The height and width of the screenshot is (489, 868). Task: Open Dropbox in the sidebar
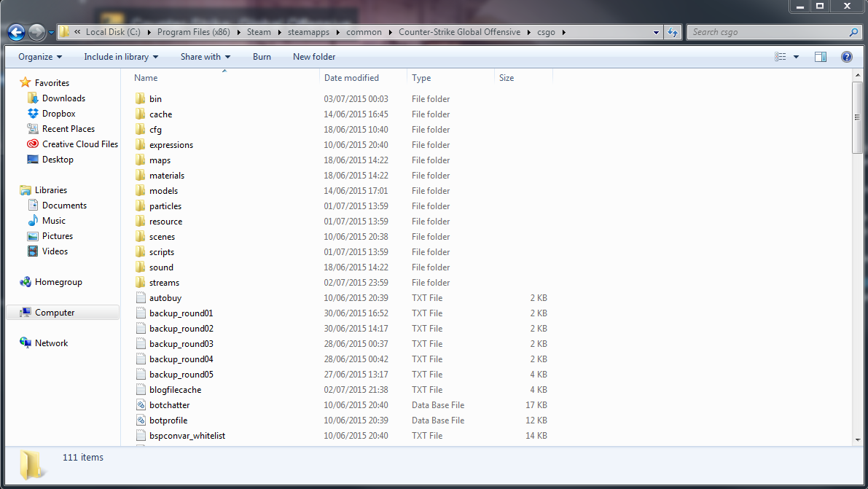click(59, 113)
